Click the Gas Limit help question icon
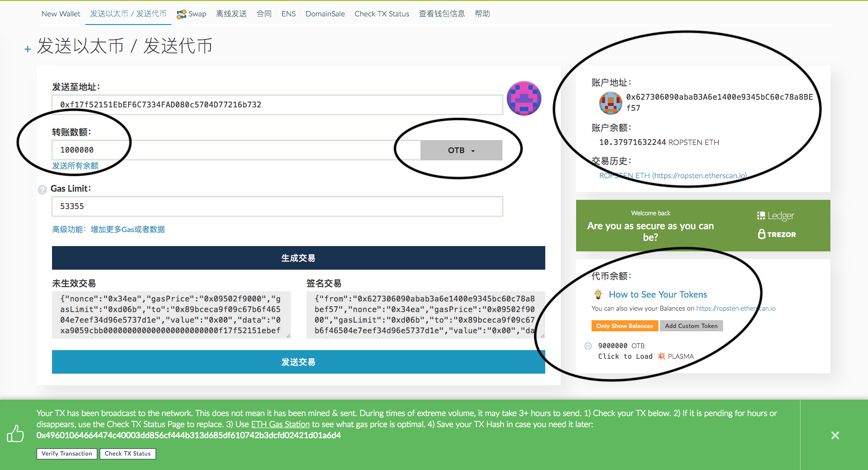 pyautogui.click(x=42, y=190)
